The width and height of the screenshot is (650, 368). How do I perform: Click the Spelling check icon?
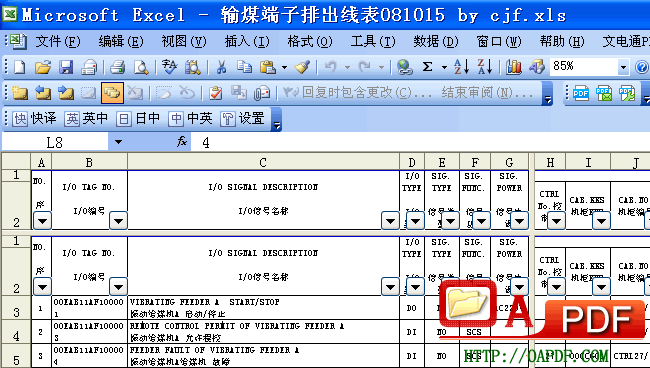tap(169, 67)
